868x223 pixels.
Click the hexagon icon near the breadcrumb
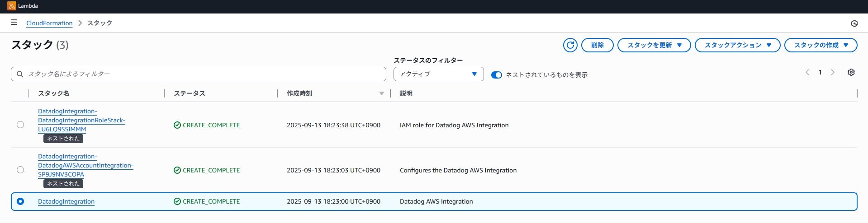[x=854, y=23]
